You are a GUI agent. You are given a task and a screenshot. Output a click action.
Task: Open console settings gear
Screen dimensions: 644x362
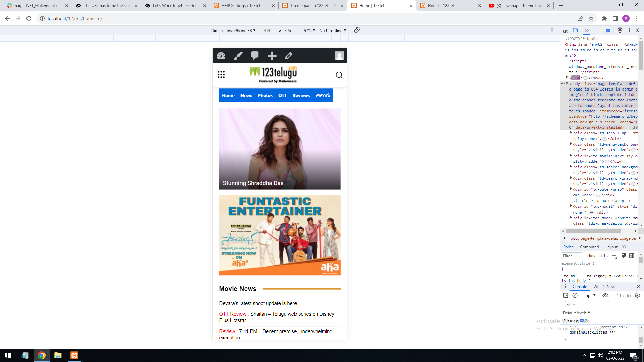pos(637,295)
